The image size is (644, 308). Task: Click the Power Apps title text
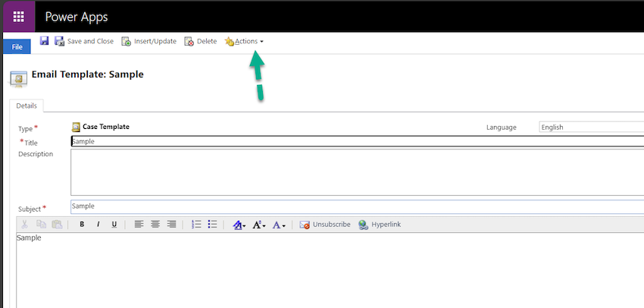click(x=77, y=17)
